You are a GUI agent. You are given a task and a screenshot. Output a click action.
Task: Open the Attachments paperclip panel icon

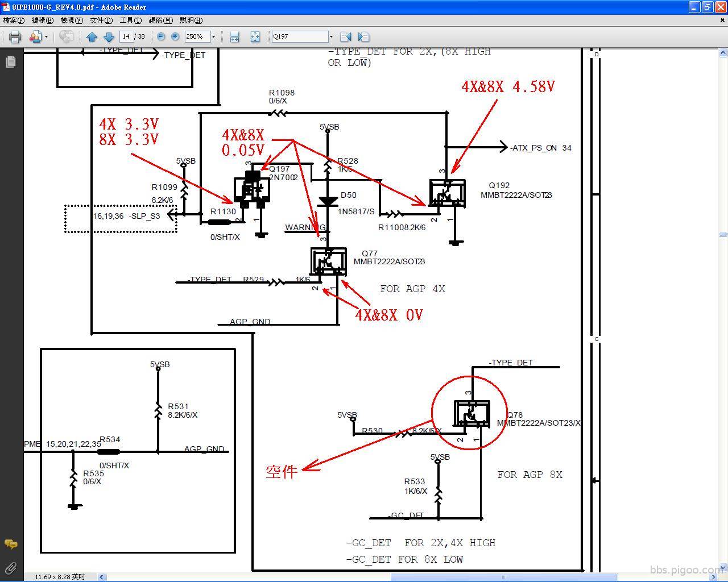click(x=10, y=568)
